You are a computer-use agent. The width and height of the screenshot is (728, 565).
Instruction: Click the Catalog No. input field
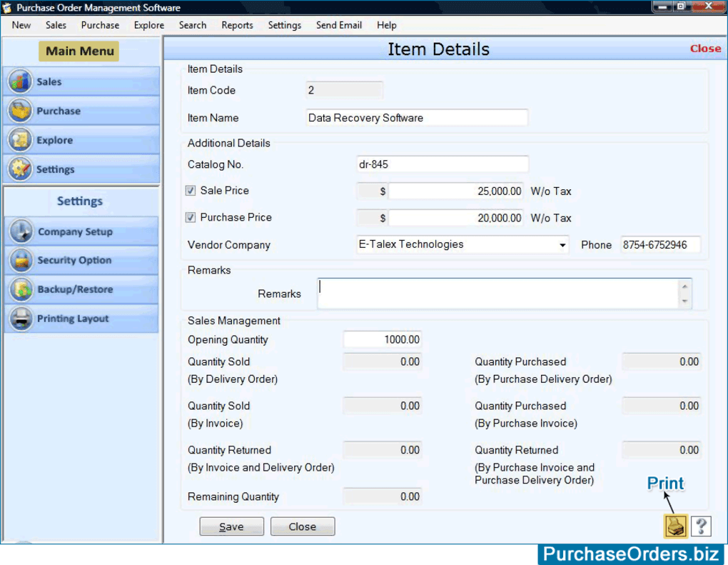pyautogui.click(x=442, y=164)
